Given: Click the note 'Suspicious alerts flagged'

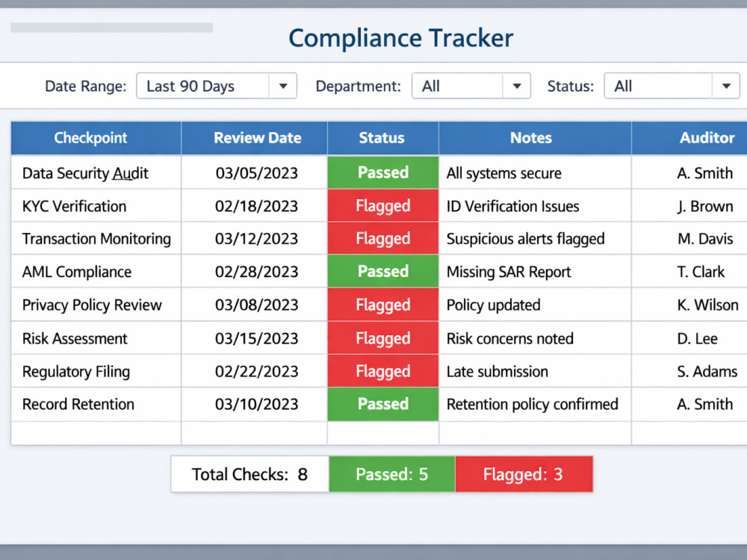Looking at the screenshot, I should click(525, 239).
